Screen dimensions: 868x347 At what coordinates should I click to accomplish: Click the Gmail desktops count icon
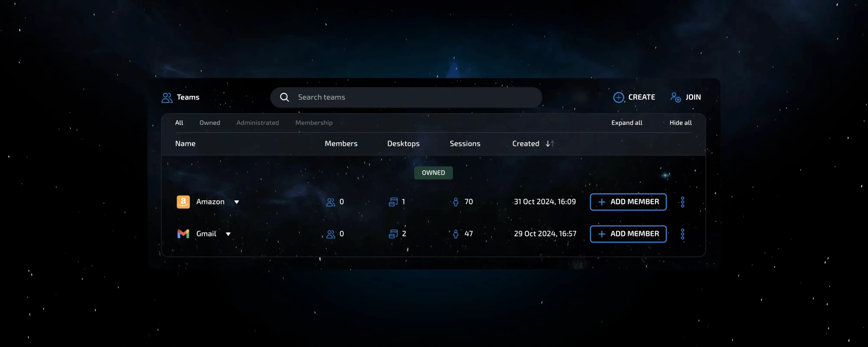tap(393, 234)
